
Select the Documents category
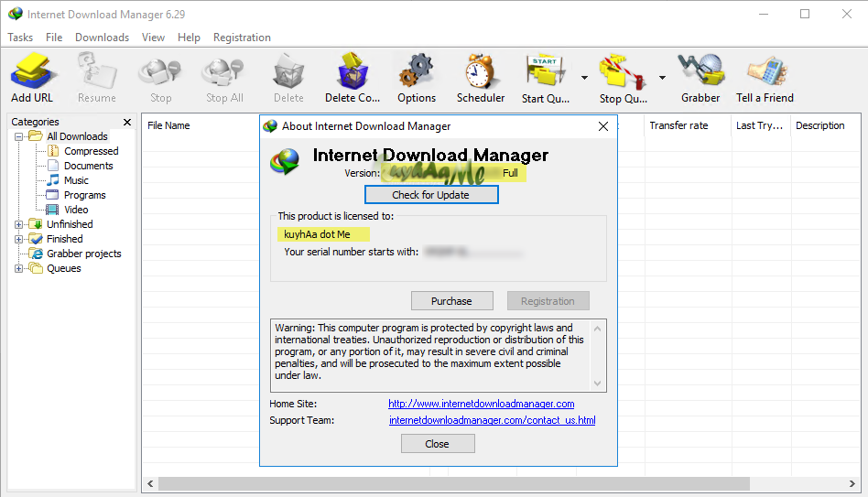click(x=88, y=166)
